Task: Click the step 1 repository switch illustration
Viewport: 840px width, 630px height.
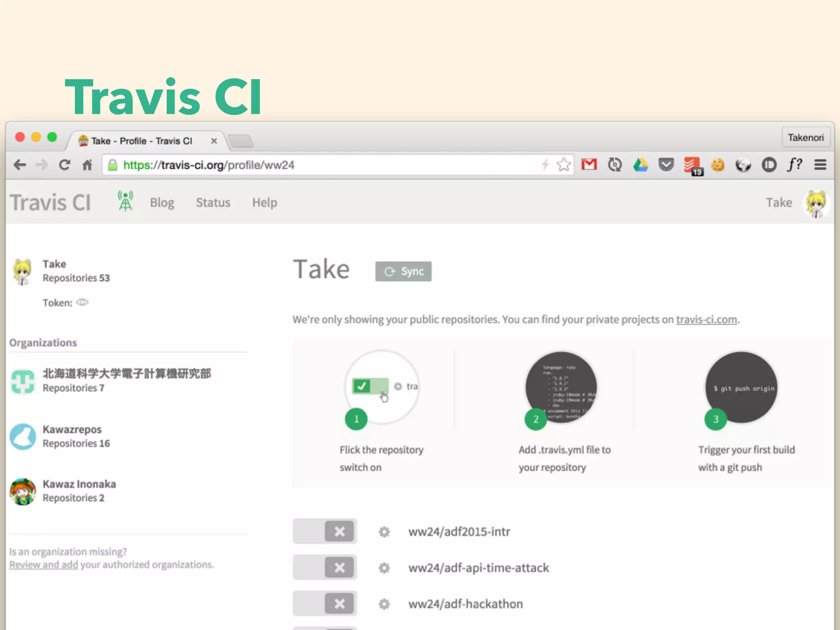Action: [382, 386]
